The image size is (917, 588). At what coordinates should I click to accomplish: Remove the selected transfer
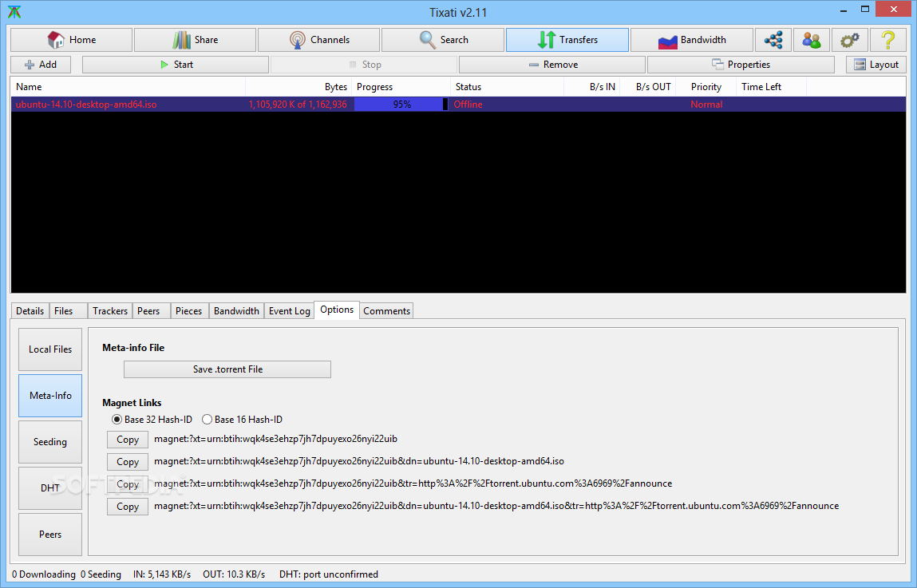pos(552,65)
